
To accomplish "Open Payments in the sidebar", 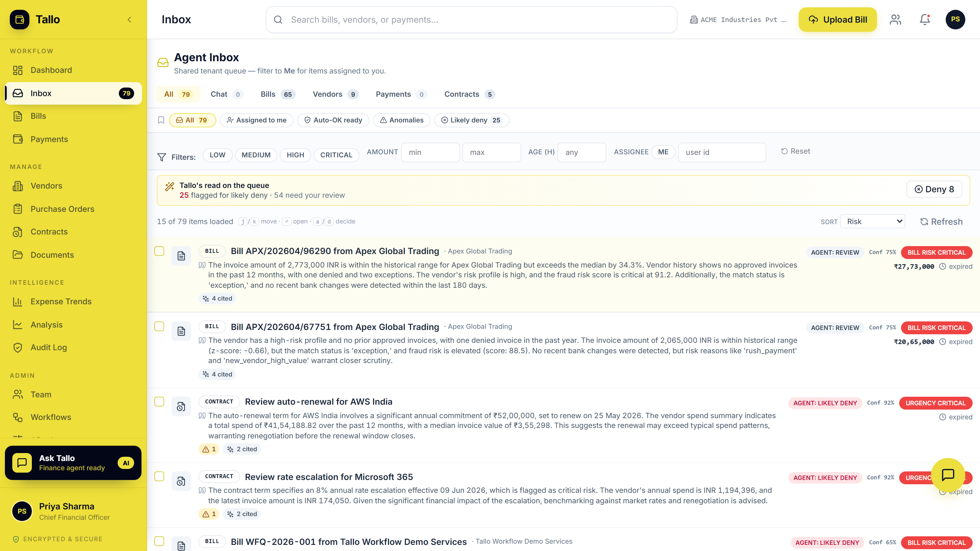I will pos(73,139).
